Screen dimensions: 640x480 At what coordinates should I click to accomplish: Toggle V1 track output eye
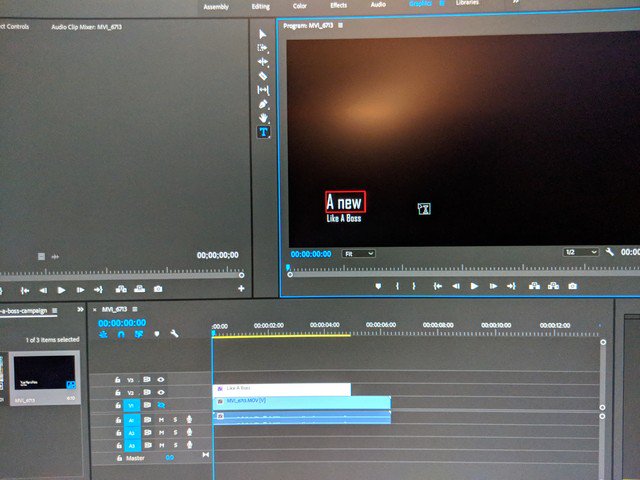point(161,405)
